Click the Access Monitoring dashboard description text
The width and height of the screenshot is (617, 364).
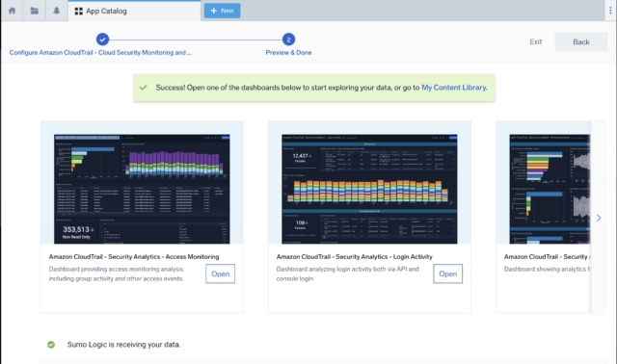tap(117, 273)
